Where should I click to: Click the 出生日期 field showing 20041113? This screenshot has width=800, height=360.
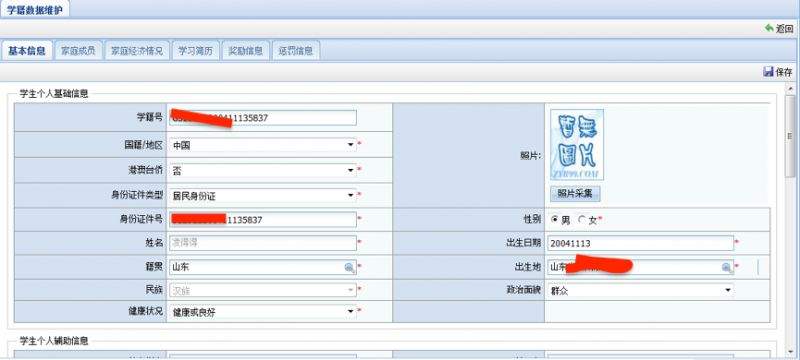click(640, 244)
